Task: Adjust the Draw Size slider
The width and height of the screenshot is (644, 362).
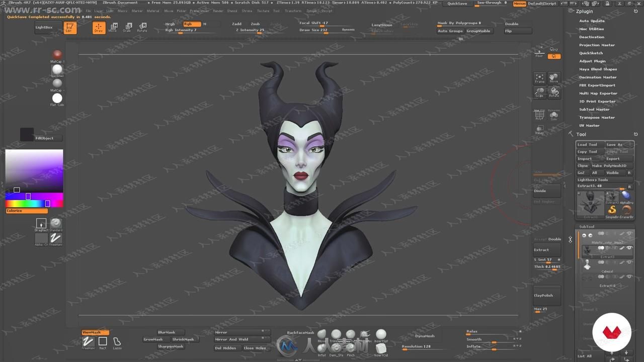Action: click(327, 30)
